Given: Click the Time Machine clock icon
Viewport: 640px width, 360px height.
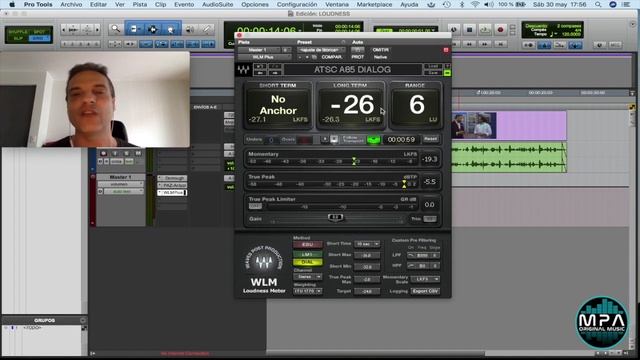Looking at the screenshot, I should (x=447, y=4).
